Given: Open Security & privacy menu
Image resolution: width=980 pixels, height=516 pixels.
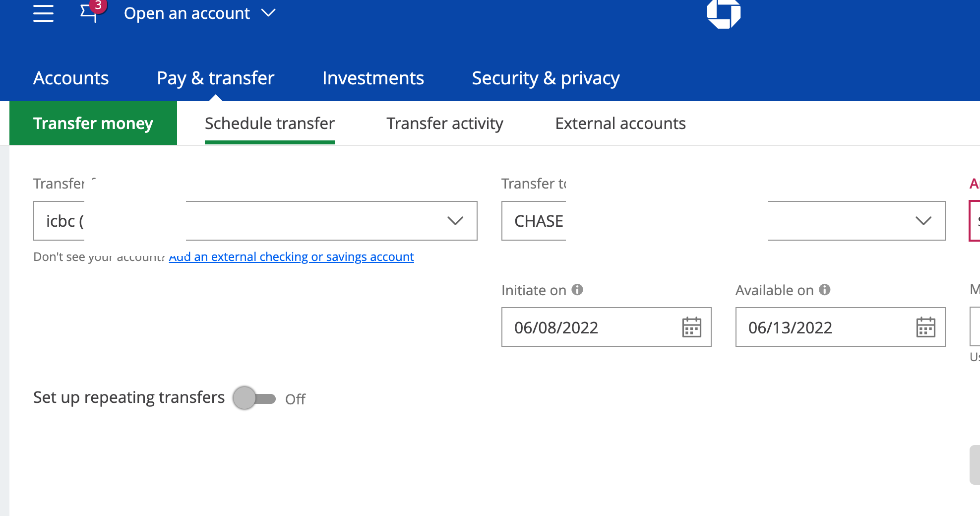Looking at the screenshot, I should pos(546,78).
